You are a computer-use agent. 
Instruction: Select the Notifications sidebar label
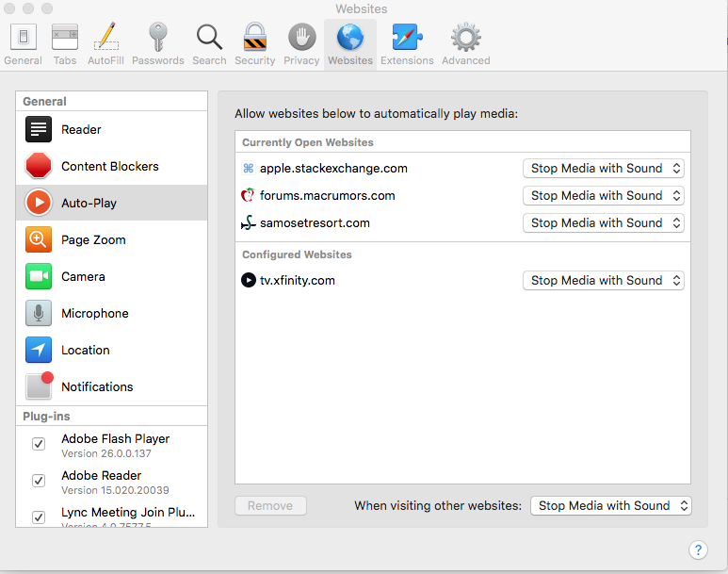(97, 386)
